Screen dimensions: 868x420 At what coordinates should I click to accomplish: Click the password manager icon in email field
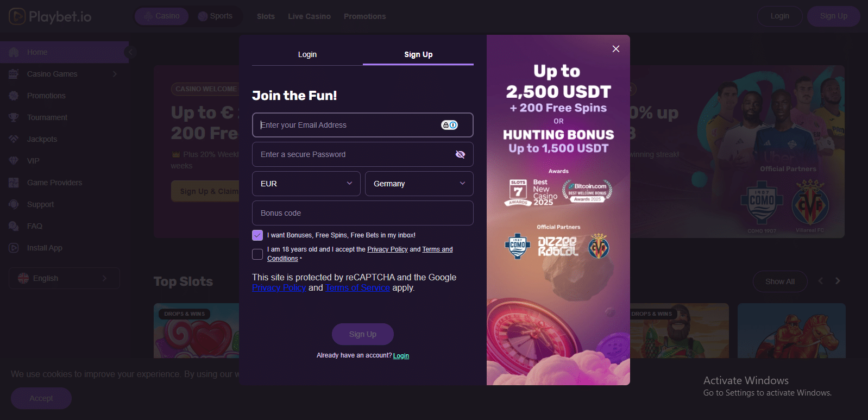pyautogui.click(x=449, y=125)
